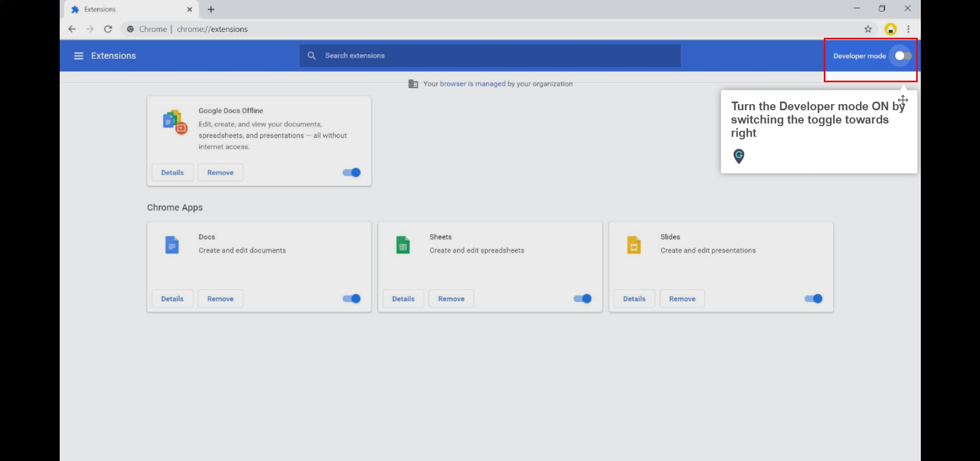Remove the Google Docs Offline extension

(220, 173)
